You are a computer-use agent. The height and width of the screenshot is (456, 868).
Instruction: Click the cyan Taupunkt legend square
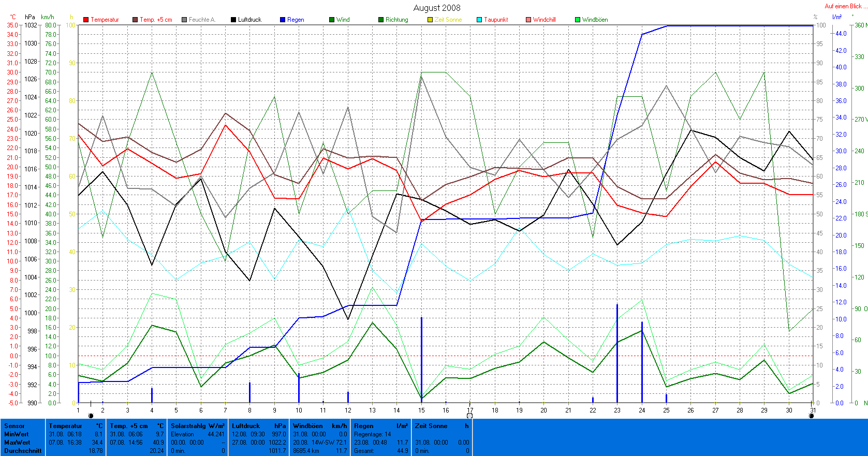[479, 20]
